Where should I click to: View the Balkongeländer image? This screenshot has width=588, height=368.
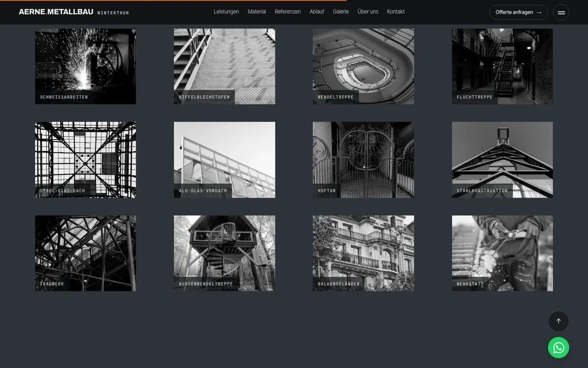point(364,253)
